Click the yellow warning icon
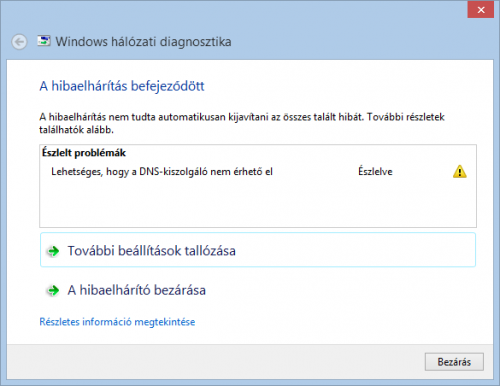Viewport: 500px width, 386px height. 460,172
